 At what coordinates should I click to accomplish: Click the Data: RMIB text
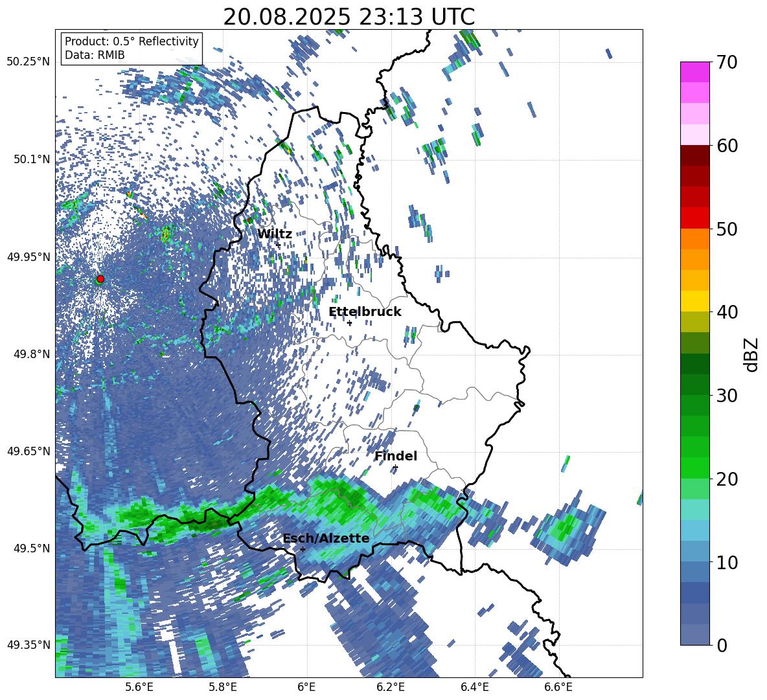(95, 55)
